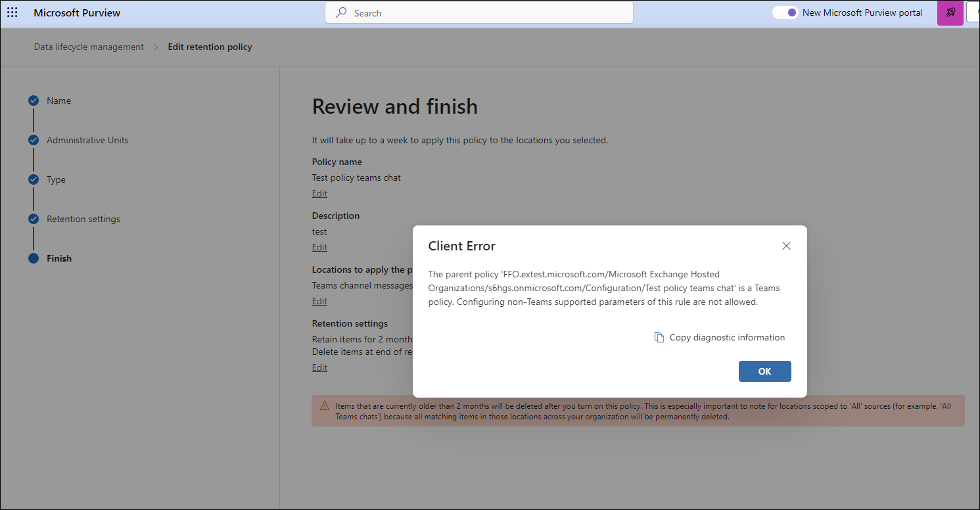Screen dimensions: 980x510
Task: Click the Administrative Units step indicator
Action: point(34,140)
